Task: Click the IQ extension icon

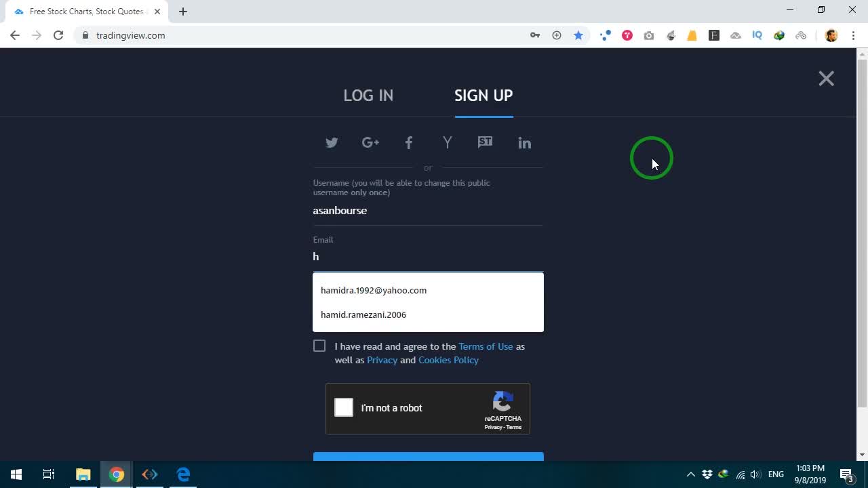Action: 757,35
